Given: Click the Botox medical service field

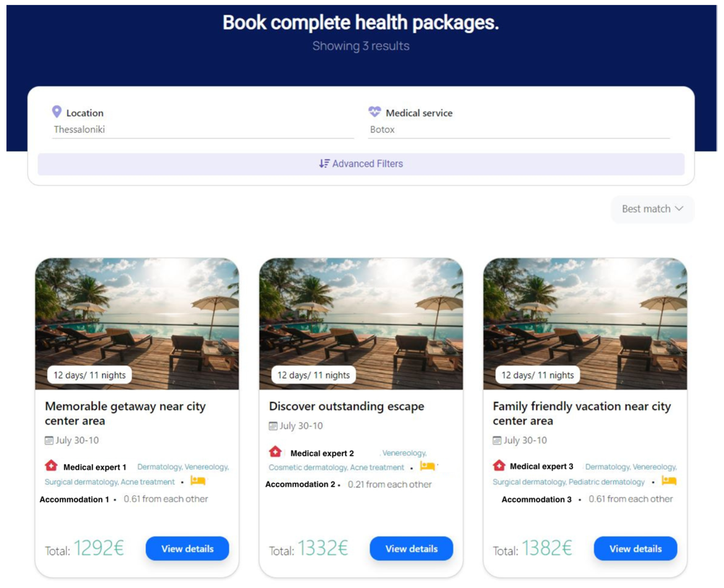Looking at the screenshot, I should (x=518, y=129).
